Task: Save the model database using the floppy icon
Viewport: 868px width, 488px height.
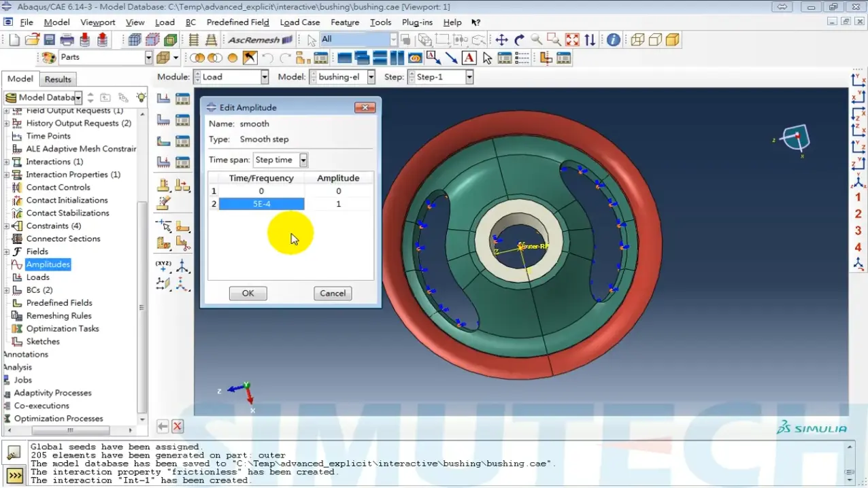Action: [50, 40]
